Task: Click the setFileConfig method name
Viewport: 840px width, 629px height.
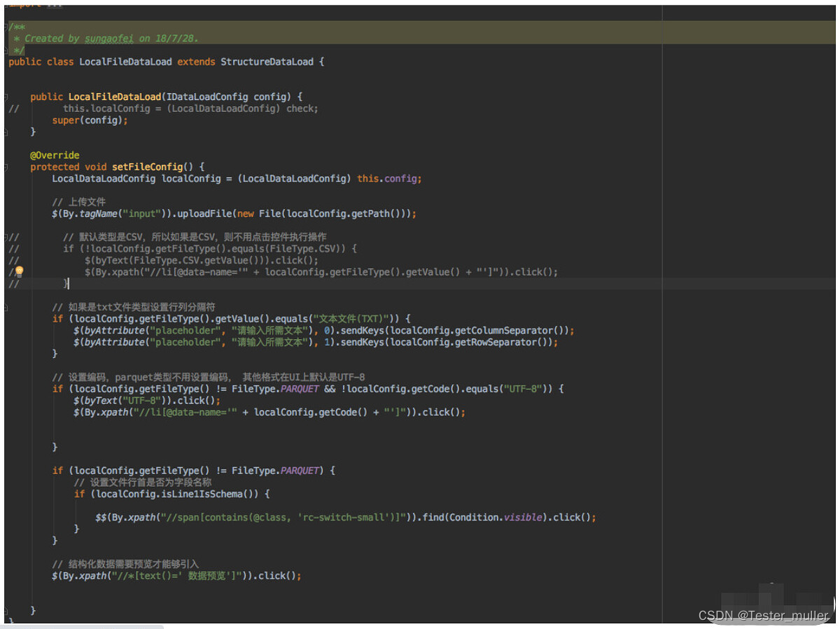Action: (147, 167)
